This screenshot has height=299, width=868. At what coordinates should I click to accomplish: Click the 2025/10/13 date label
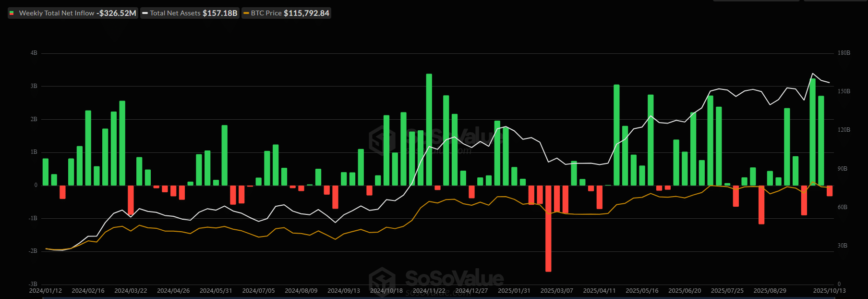829,291
